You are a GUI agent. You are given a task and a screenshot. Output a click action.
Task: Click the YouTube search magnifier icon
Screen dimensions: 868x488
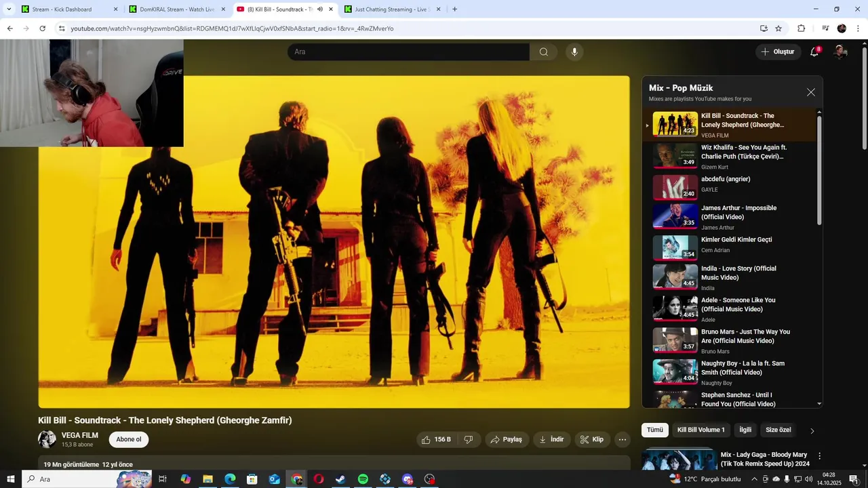pos(543,52)
